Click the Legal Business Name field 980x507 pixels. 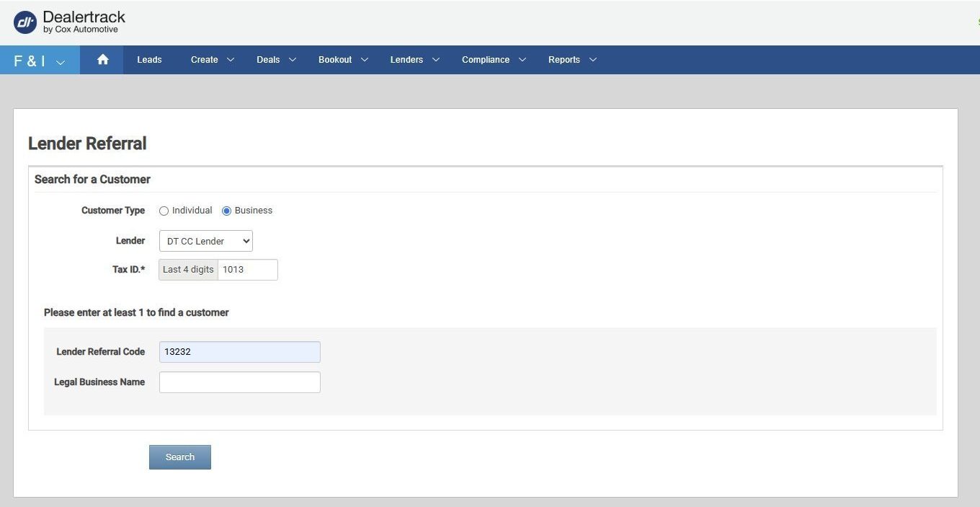click(239, 382)
